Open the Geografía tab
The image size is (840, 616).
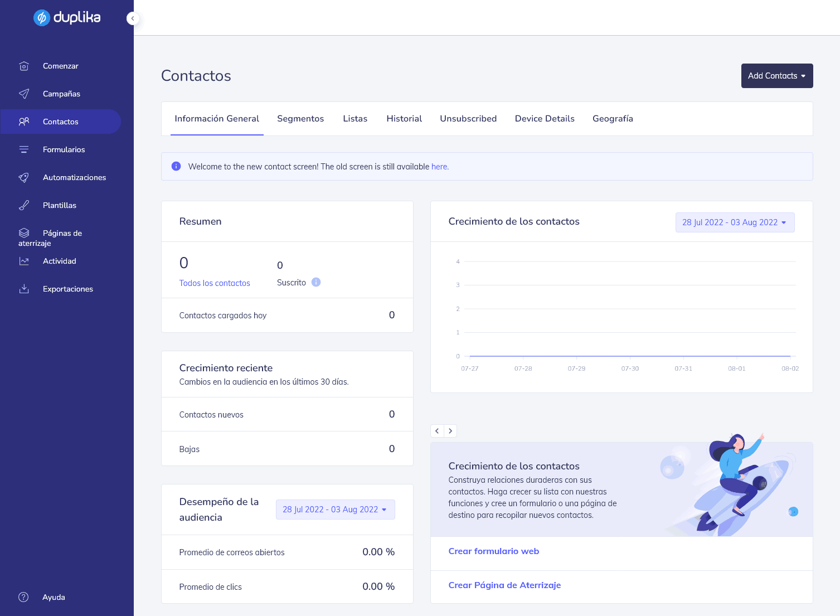click(613, 119)
